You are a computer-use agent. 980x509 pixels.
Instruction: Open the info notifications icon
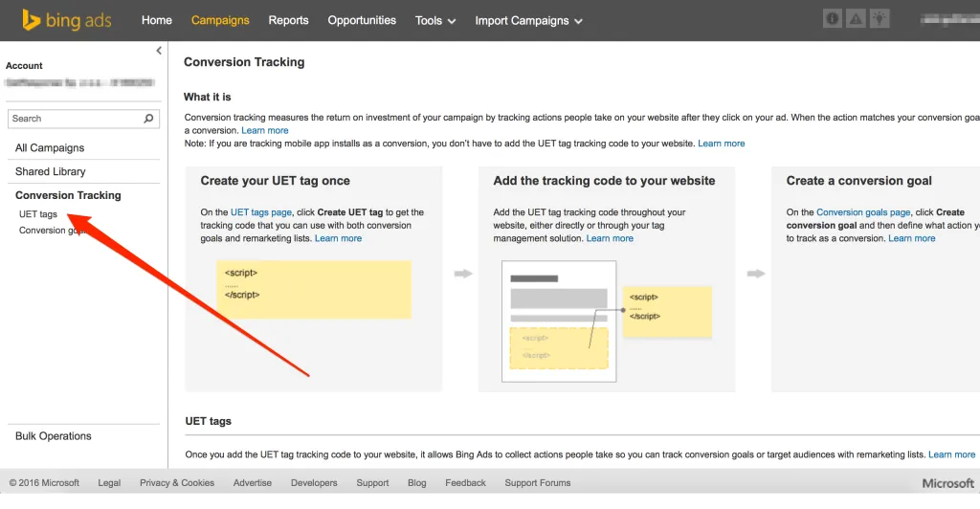[834, 19]
